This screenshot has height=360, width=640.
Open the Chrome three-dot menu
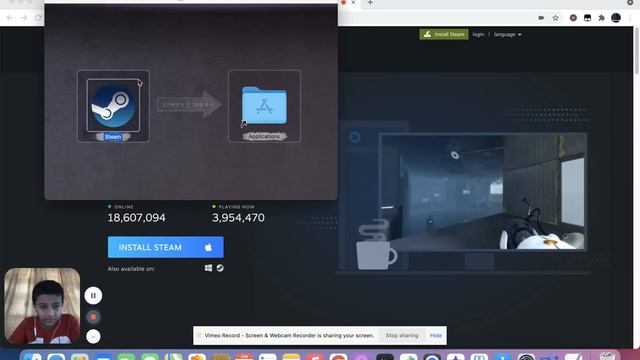(630, 18)
